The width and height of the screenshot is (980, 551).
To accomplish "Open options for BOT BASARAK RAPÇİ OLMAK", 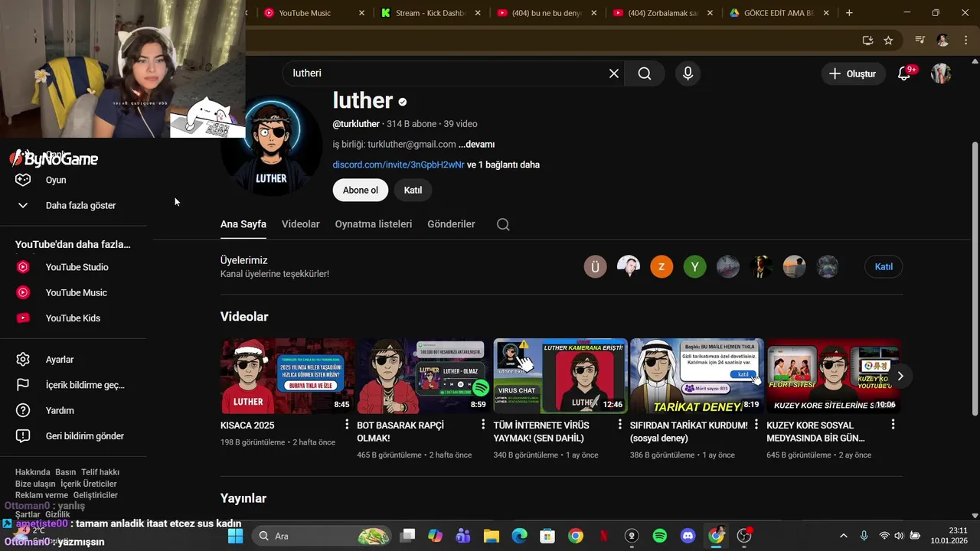I will pos(483,425).
